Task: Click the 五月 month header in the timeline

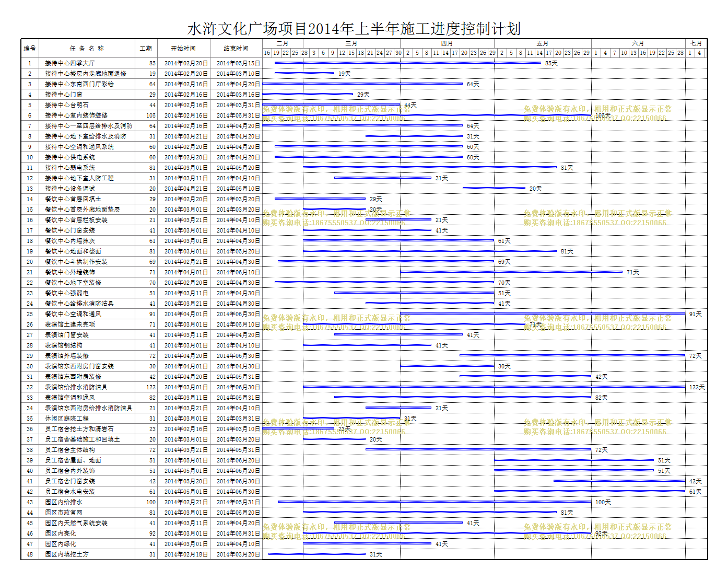Action: coord(543,43)
